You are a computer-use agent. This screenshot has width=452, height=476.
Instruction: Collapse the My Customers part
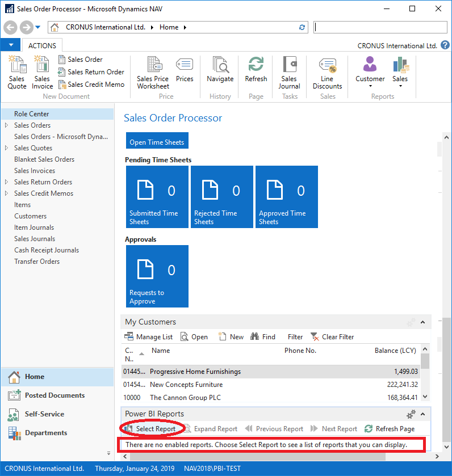tap(422, 322)
